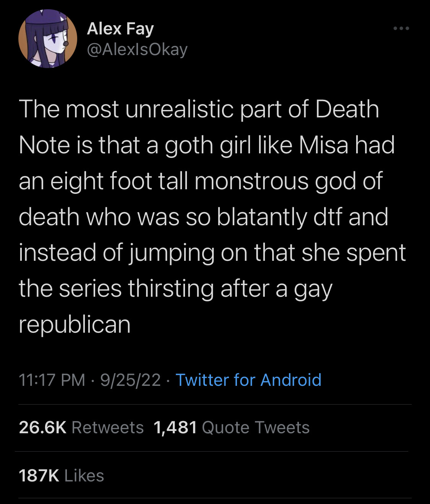This screenshot has width=430, height=504.
Task: Click the word "republican" ending the tweet
Action: click(x=75, y=324)
